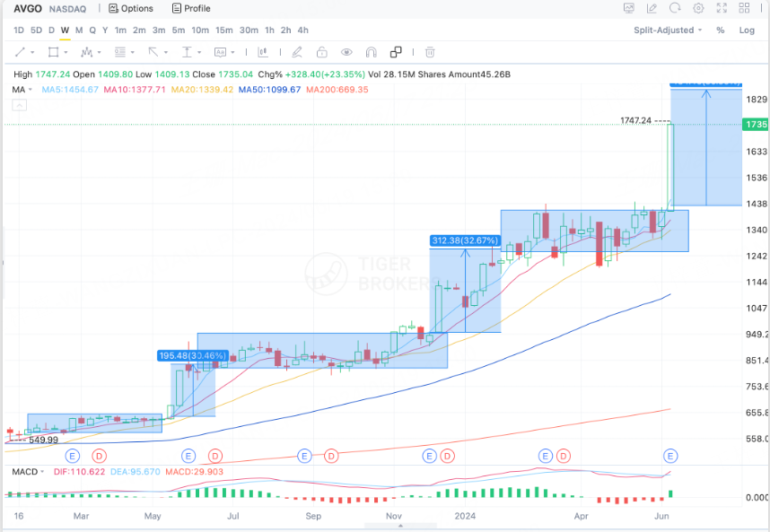Screen dimensions: 770x532
Task: Refresh the chart with the circular arrow icon
Action: click(675, 8)
